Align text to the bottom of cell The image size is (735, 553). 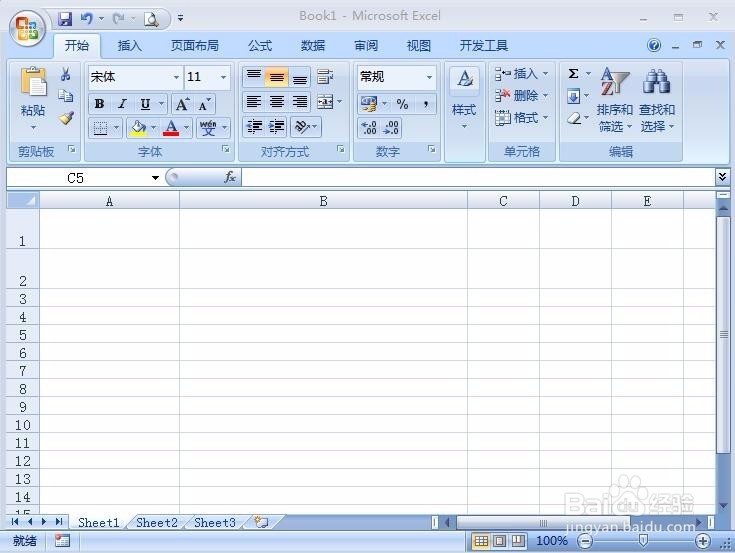pyautogui.click(x=300, y=77)
